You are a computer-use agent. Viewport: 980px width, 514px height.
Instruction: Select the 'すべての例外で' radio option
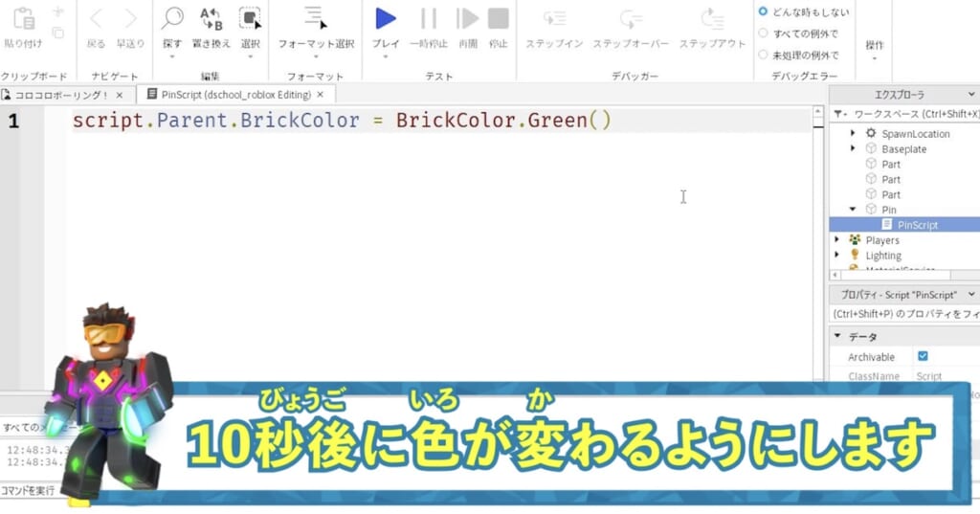pyautogui.click(x=763, y=34)
